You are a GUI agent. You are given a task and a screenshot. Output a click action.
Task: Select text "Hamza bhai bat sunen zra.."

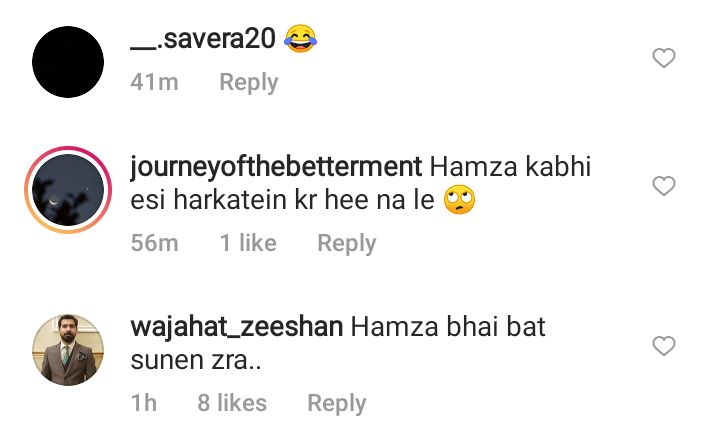pos(338,344)
